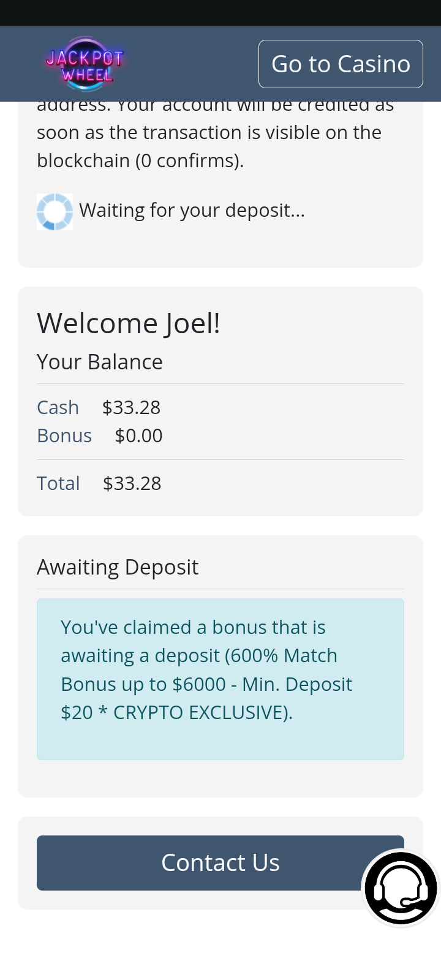Open the live chat headset icon

401,888
